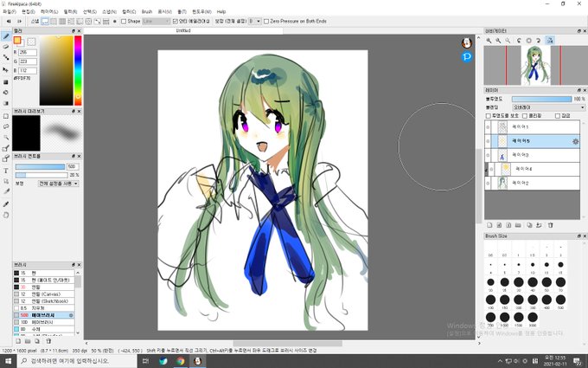The image size is (588, 368).
Task: Open the layer Blending mode dropdown
Action: point(548,107)
